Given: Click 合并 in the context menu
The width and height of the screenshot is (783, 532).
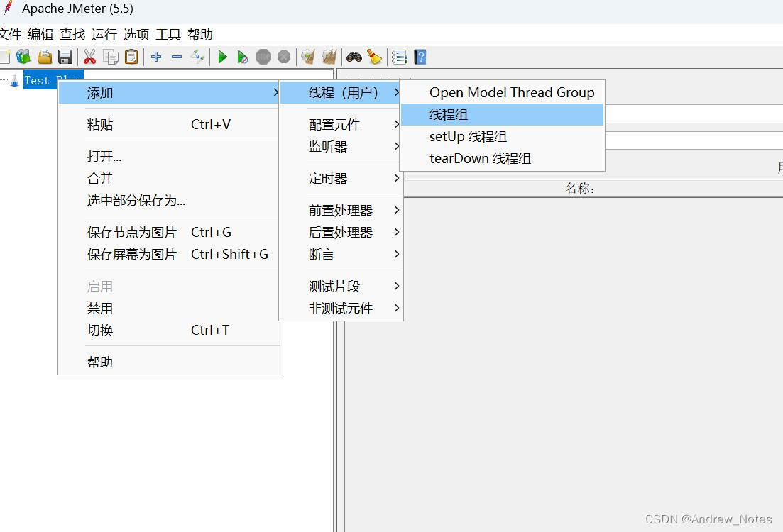Looking at the screenshot, I should click(169, 178).
